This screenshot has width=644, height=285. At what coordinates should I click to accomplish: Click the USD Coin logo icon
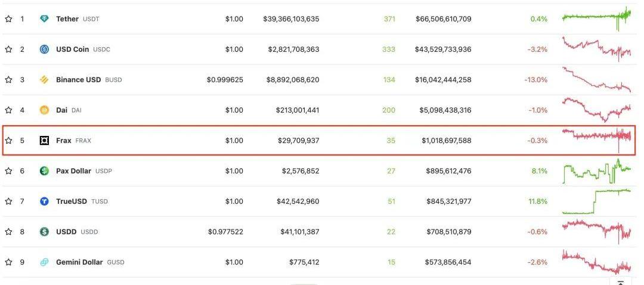pyautogui.click(x=44, y=49)
